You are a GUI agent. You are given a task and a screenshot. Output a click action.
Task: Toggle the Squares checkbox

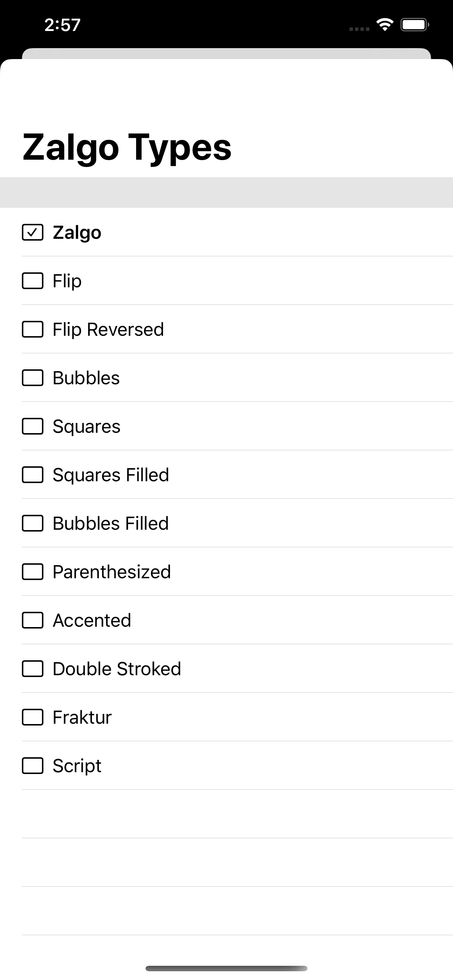click(32, 426)
